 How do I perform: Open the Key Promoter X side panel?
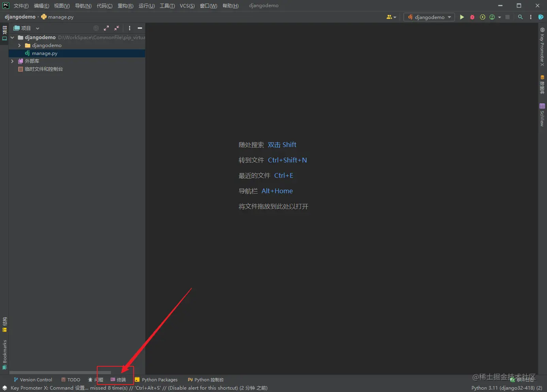click(542, 47)
